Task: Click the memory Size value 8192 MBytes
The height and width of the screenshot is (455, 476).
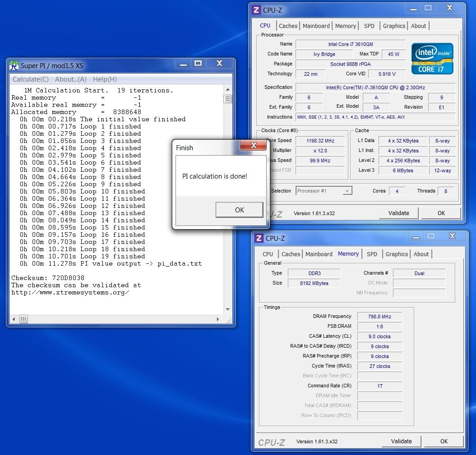Action: 314,283
